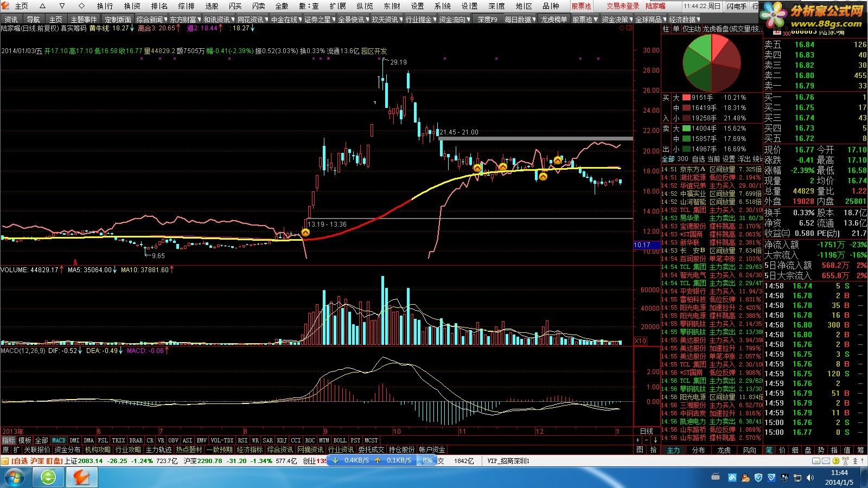This screenshot has height=488, width=868.
Task: Toggle the 原 button in bottom row
Action: (x=5, y=450)
